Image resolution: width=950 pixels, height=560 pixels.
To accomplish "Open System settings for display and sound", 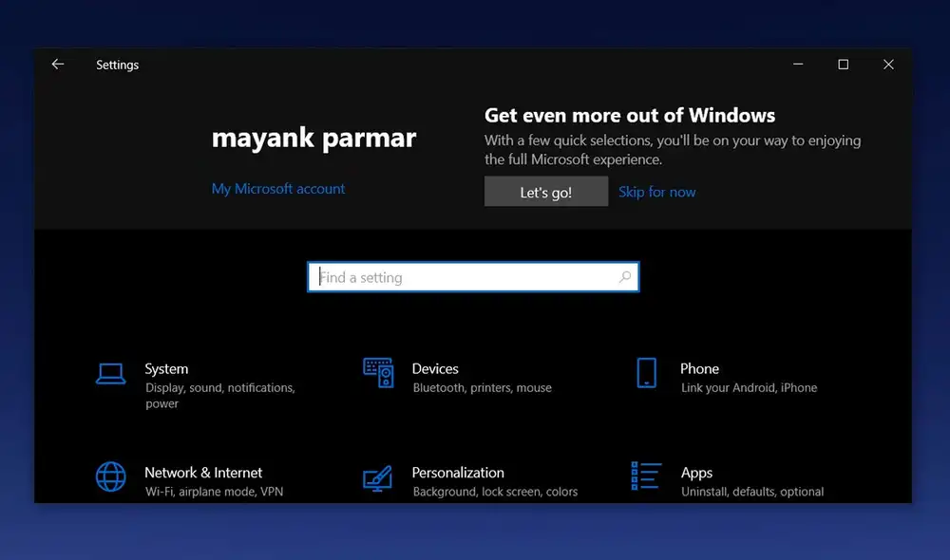I will click(166, 368).
